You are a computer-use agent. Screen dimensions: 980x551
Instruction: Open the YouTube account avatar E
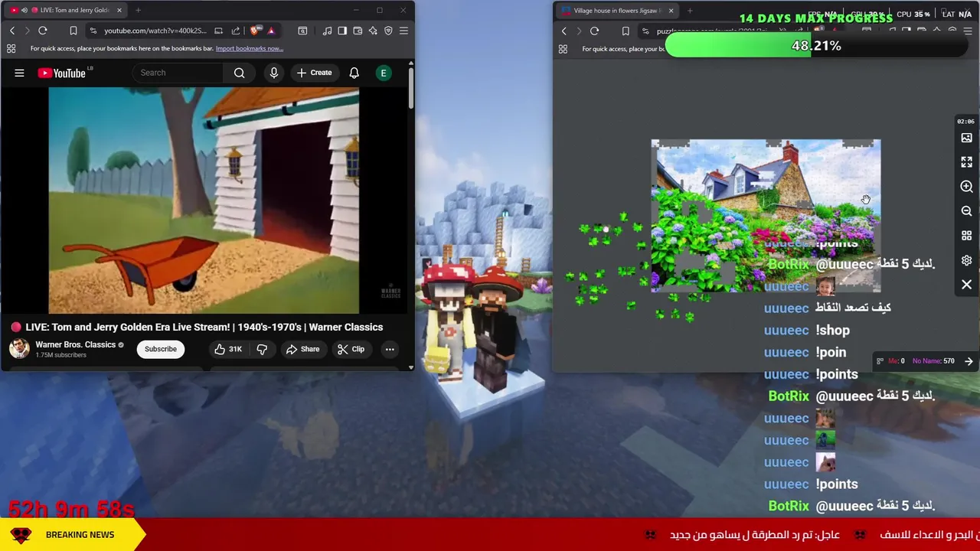click(384, 73)
